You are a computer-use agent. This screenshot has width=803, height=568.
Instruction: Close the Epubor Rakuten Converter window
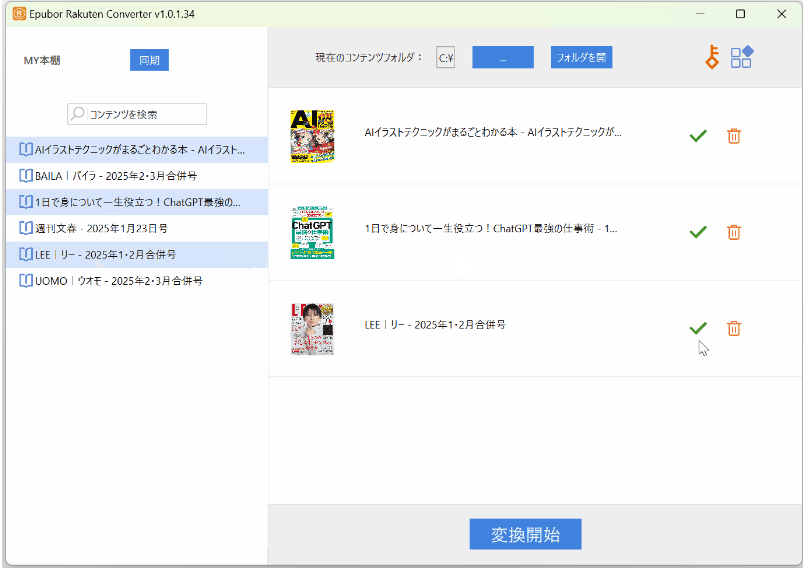(x=781, y=14)
